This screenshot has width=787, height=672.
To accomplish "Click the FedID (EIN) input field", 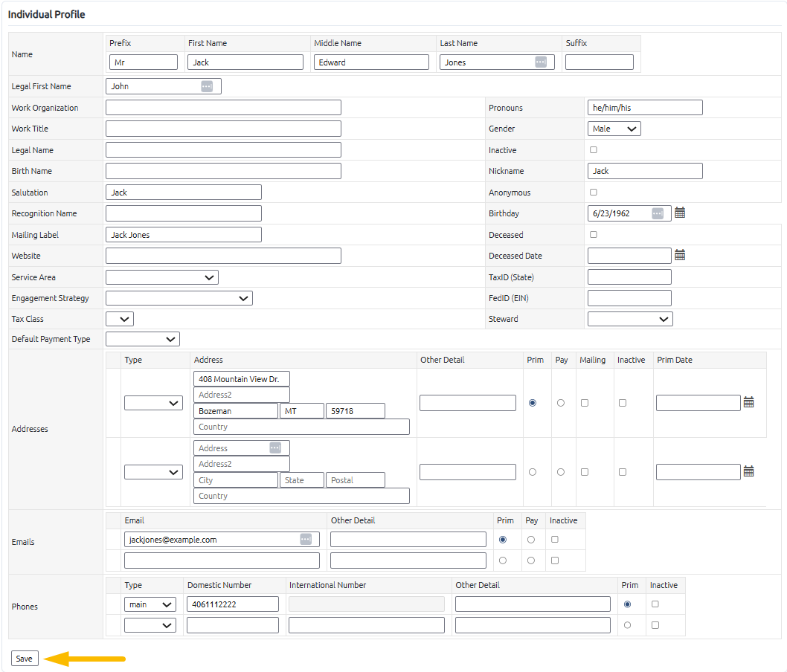I will [x=629, y=298].
